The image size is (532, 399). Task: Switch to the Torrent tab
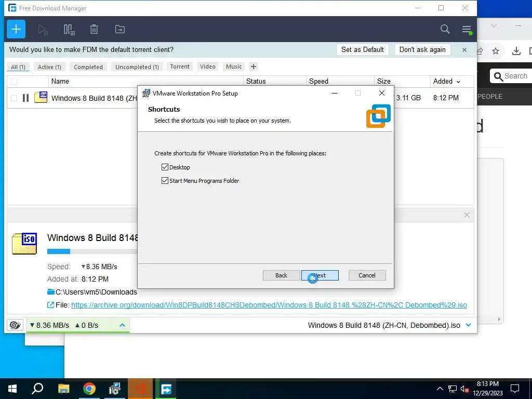(x=180, y=66)
